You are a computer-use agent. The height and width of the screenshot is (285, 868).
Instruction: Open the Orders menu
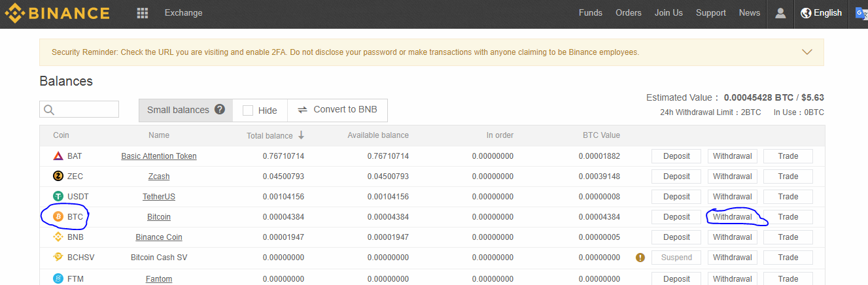(x=629, y=13)
